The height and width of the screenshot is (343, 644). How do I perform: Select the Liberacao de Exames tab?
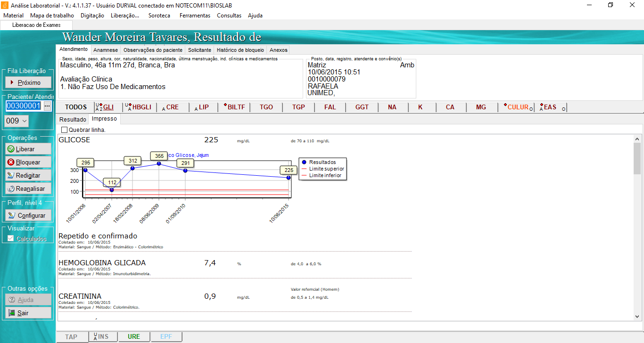[36, 25]
